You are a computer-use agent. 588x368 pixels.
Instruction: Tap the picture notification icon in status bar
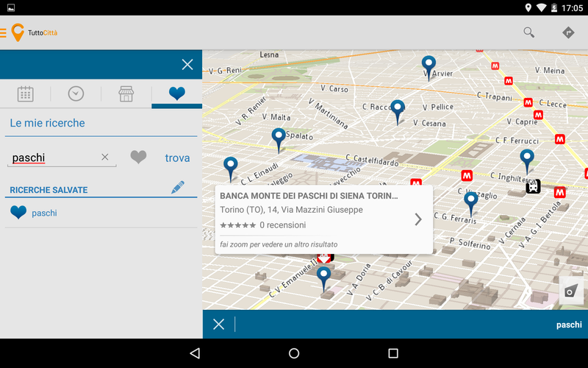click(11, 7)
